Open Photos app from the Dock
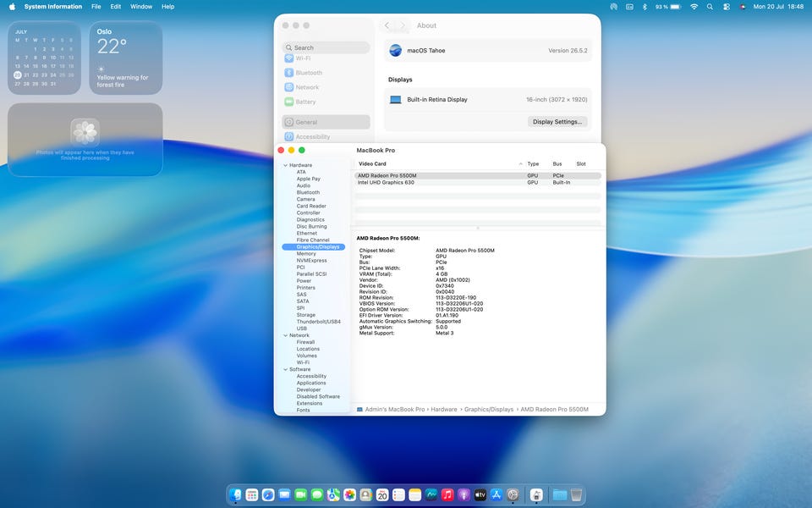The width and height of the screenshot is (812, 508). [349, 495]
